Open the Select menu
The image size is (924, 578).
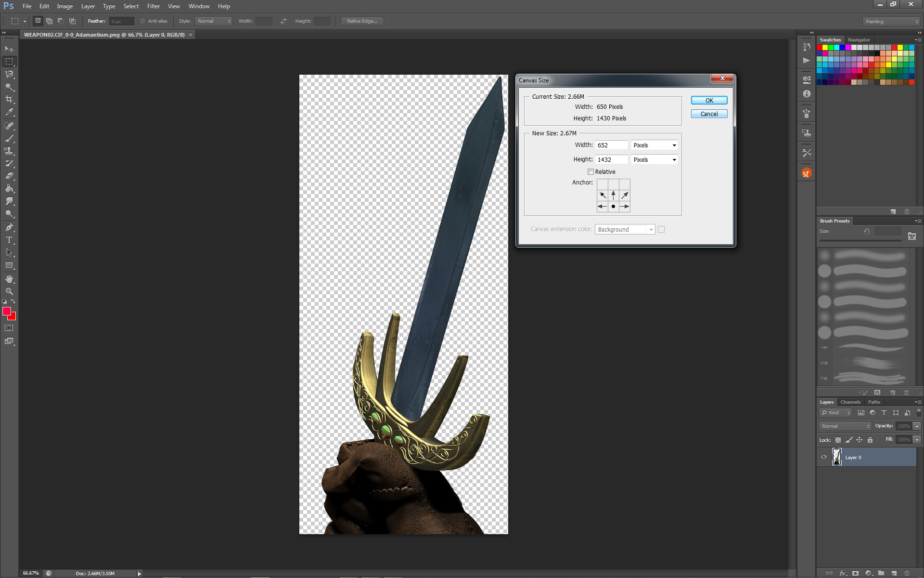(131, 6)
